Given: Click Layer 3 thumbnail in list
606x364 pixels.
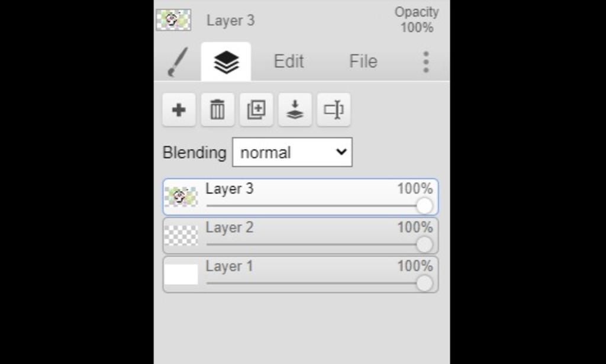Looking at the screenshot, I should pos(181,197).
